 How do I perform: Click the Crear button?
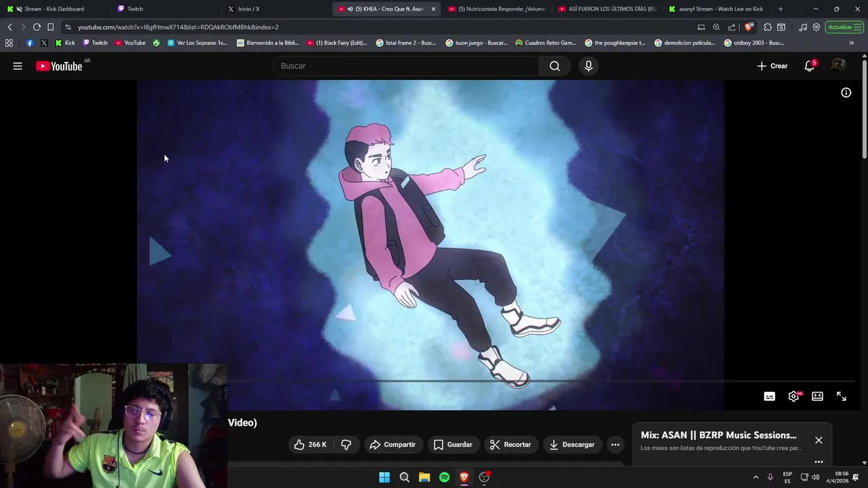[772, 66]
